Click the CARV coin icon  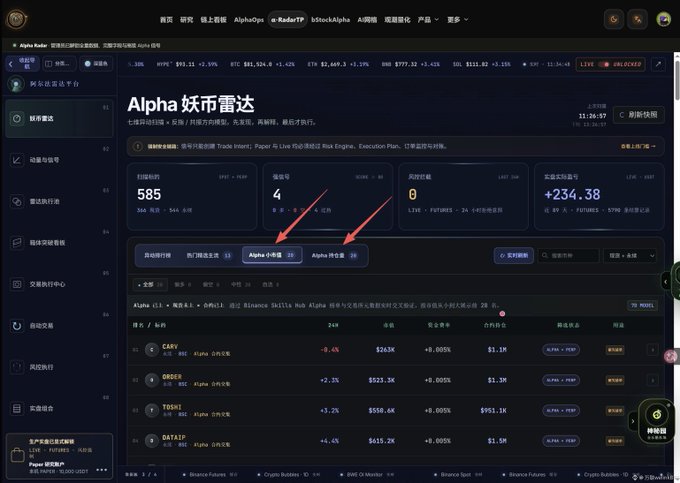tap(151, 349)
